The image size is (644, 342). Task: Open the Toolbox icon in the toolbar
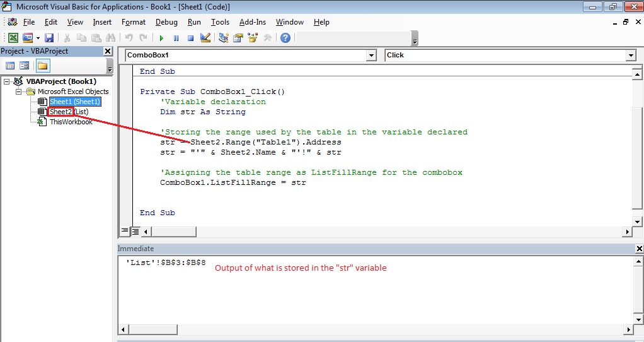[x=267, y=38]
